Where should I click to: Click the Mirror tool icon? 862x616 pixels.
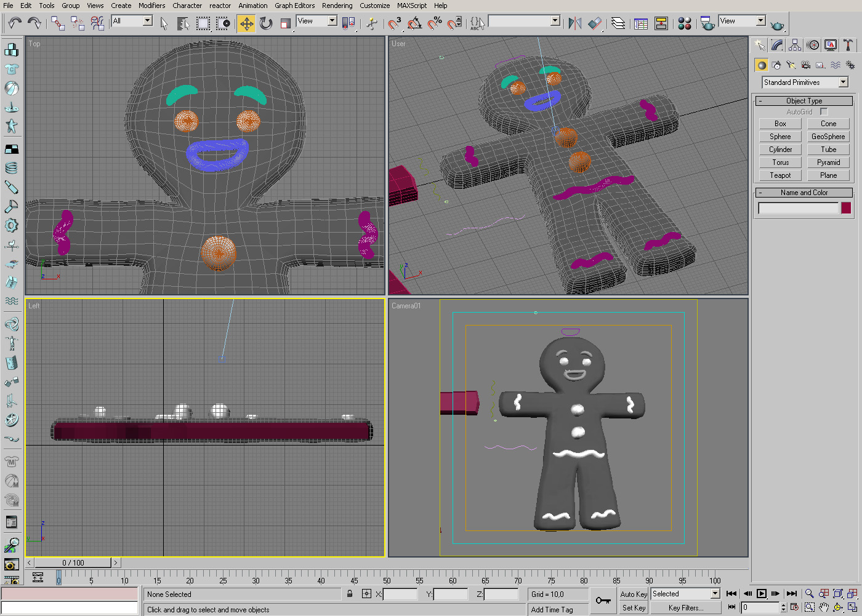(575, 23)
